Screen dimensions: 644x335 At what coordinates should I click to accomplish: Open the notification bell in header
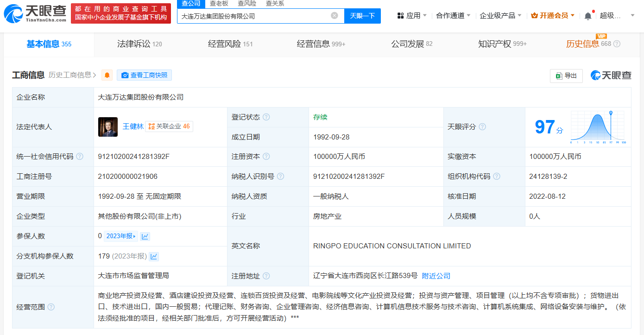587,16
